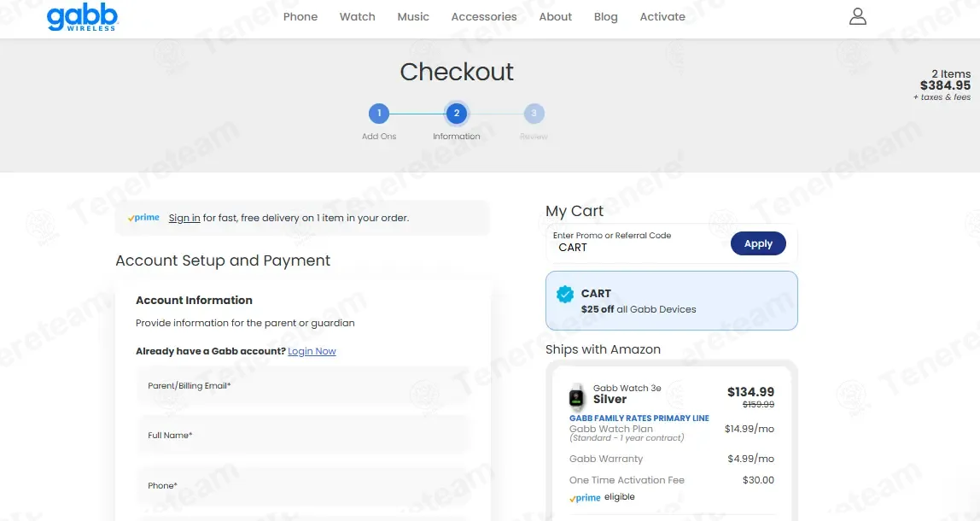The image size is (980, 521).
Task: Click the Ships with Amazon heading
Action: (x=603, y=349)
